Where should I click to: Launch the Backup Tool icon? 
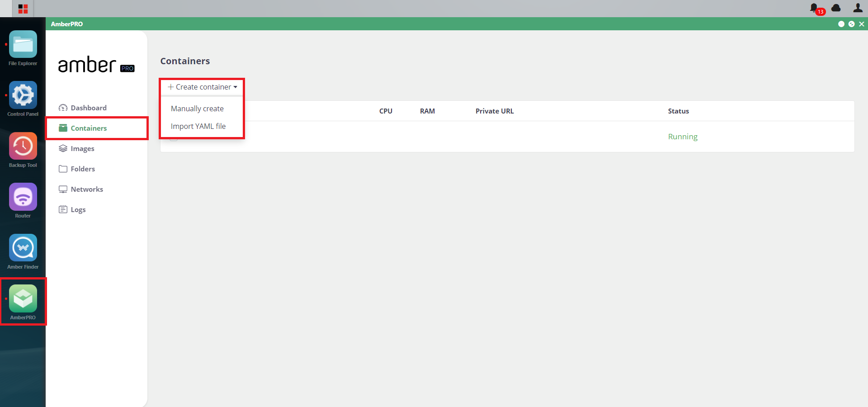[23, 146]
